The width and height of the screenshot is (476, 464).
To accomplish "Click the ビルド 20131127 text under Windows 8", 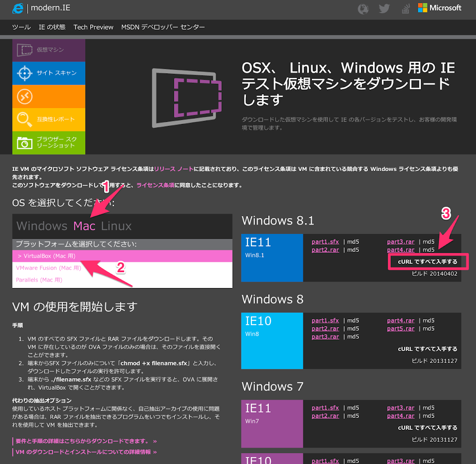I will tap(434, 361).
